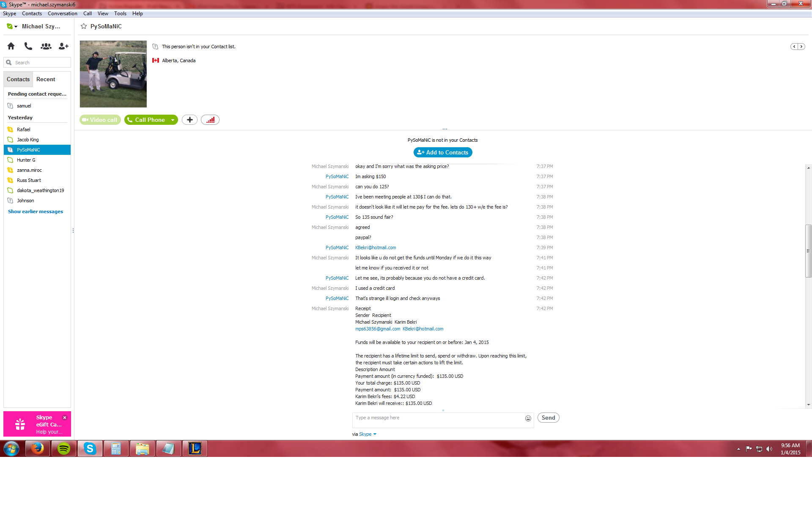812x528 pixels.
Task: Select PySoMaNiC in the recent list
Action: pos(37,150)
